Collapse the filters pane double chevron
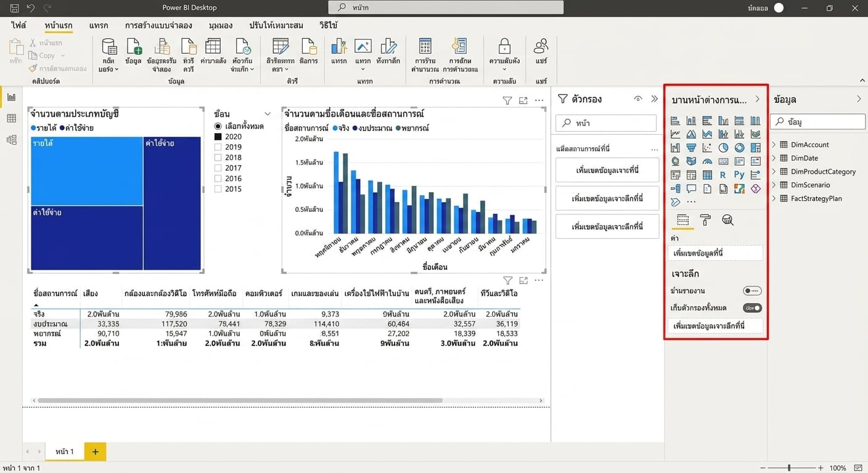 654,99
